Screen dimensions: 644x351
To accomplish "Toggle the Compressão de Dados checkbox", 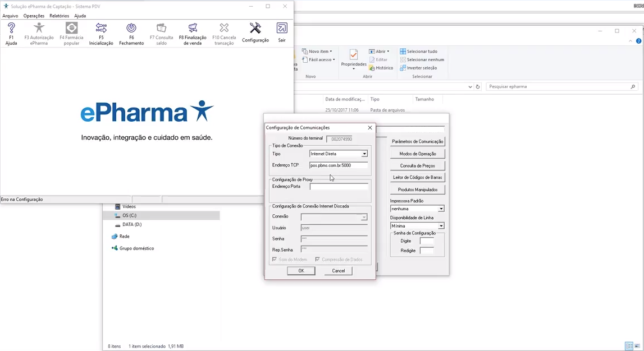I will tap(318, 259).
